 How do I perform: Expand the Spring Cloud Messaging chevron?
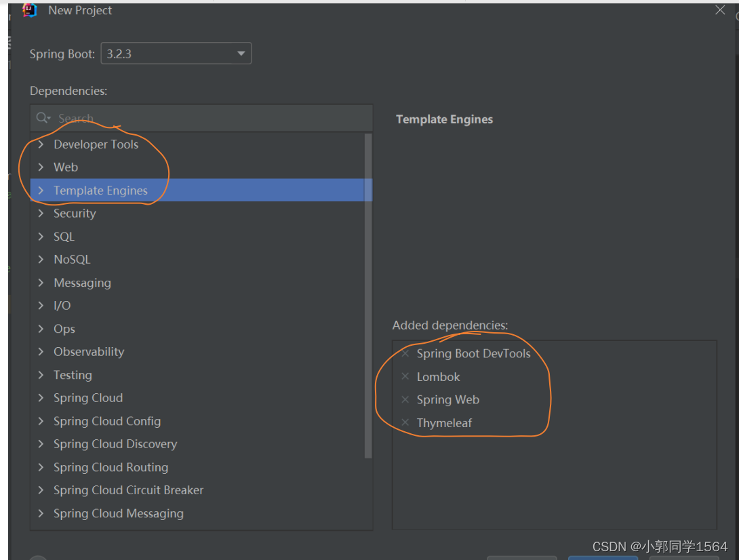click(41, 513)
